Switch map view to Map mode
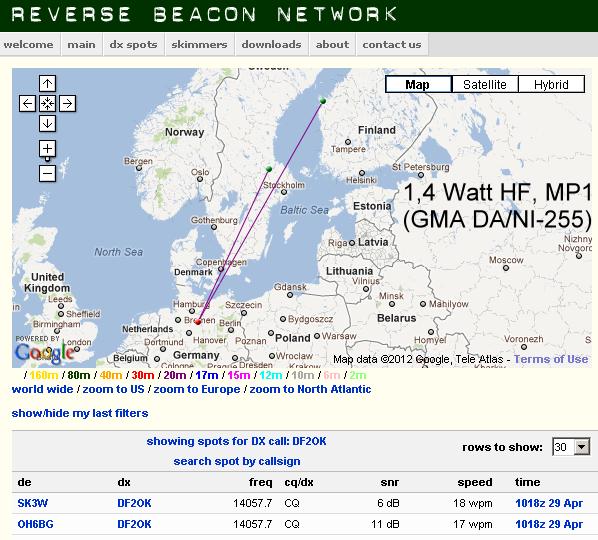Viewport: 598px width, 540px height. click(418, 84)
